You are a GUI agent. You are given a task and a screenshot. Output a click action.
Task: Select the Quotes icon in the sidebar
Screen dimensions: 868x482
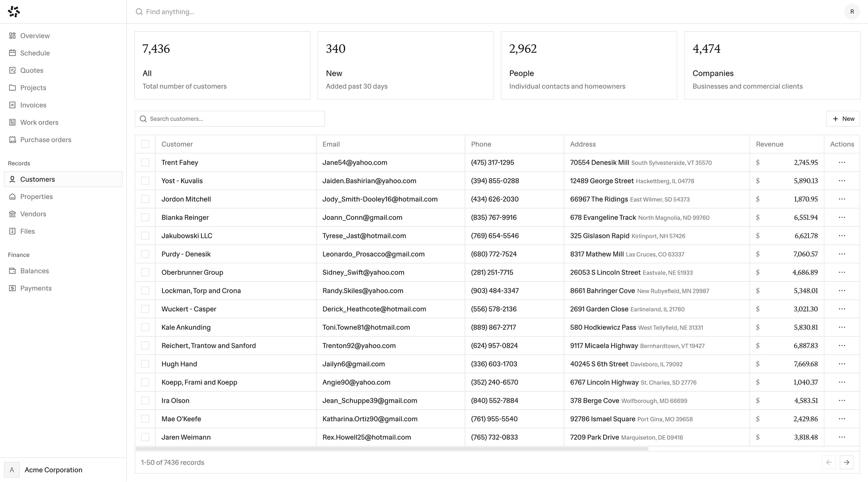tap(13, 70)
